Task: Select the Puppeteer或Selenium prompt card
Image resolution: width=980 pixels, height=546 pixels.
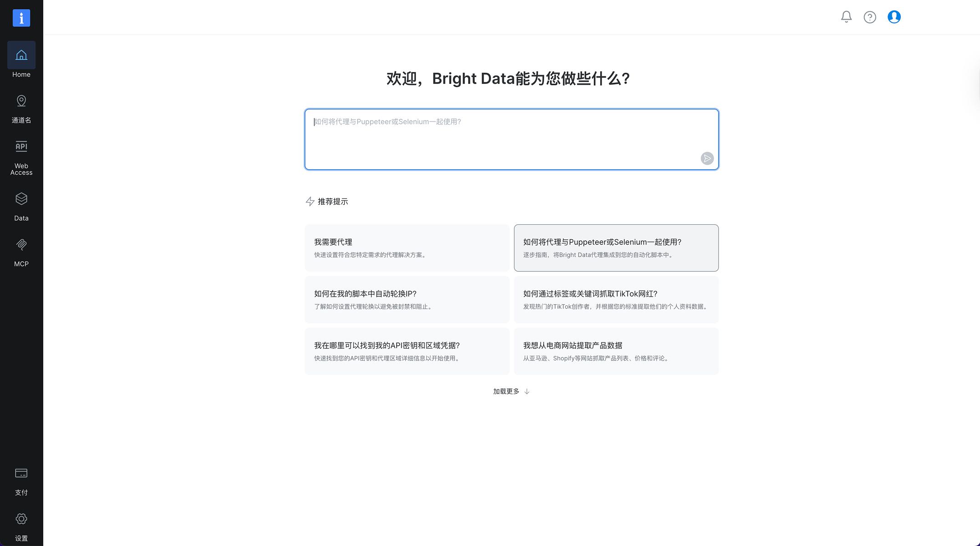Action: [x=616, y=248]
